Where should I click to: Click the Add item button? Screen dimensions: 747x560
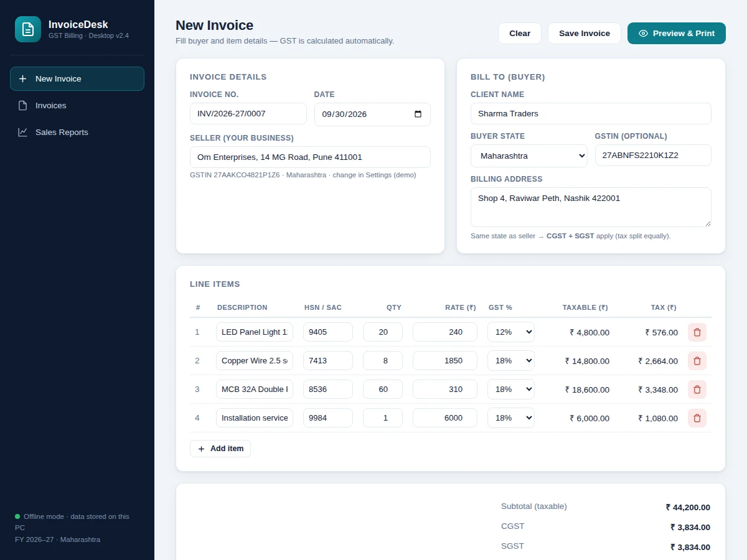click(220, 449)
